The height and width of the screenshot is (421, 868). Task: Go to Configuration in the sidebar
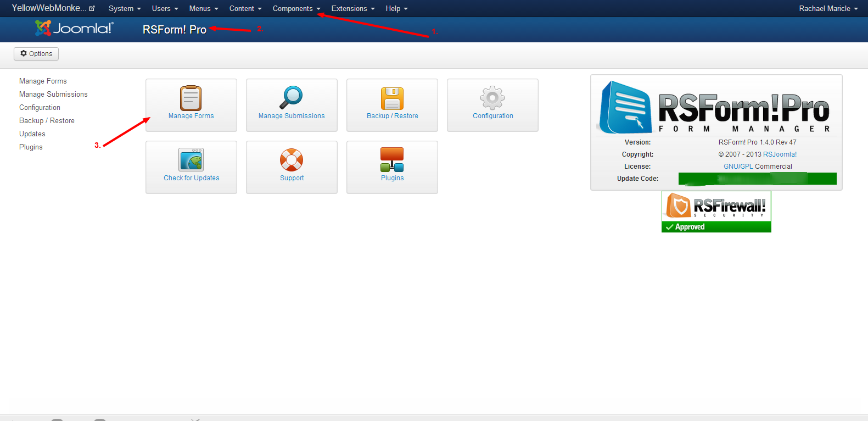pyautogui.click(x=40, y=107)
